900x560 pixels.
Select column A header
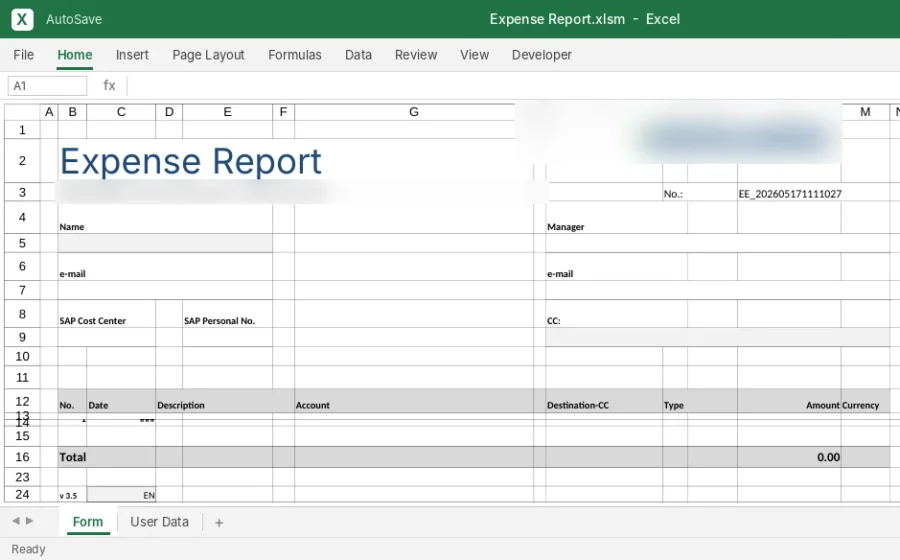pos(49,112)
